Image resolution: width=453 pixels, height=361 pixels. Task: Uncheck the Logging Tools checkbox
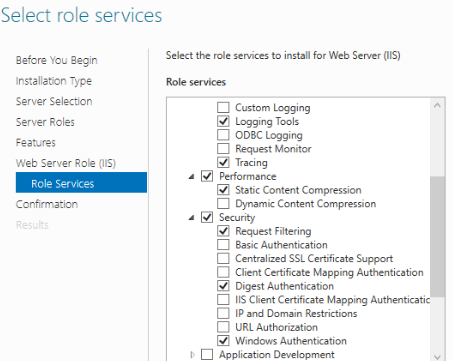point(223,121)
